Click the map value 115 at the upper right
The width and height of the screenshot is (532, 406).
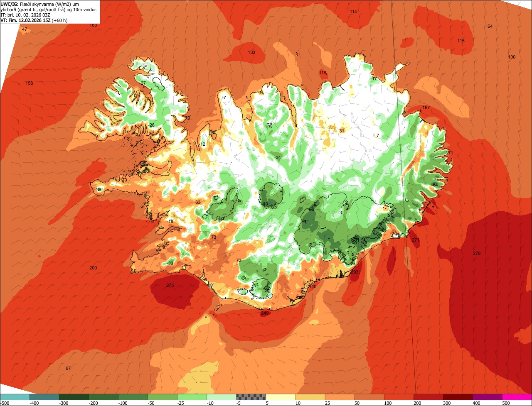461,41
